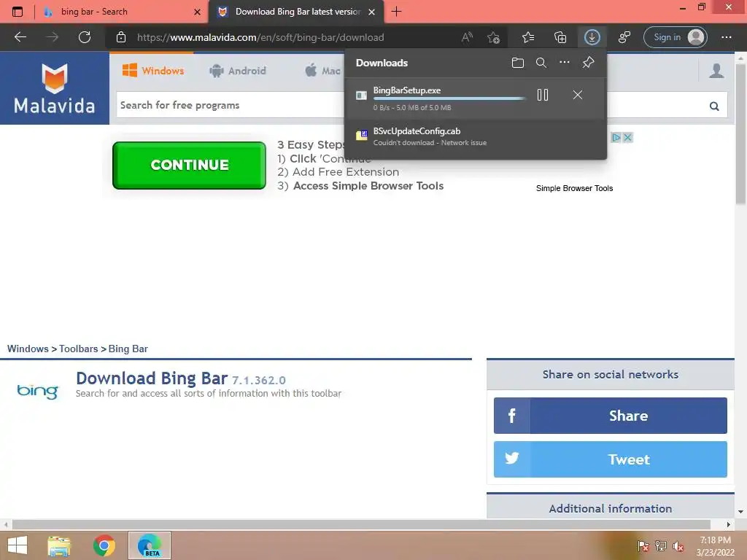Go back to the previous page

[20, 37]
